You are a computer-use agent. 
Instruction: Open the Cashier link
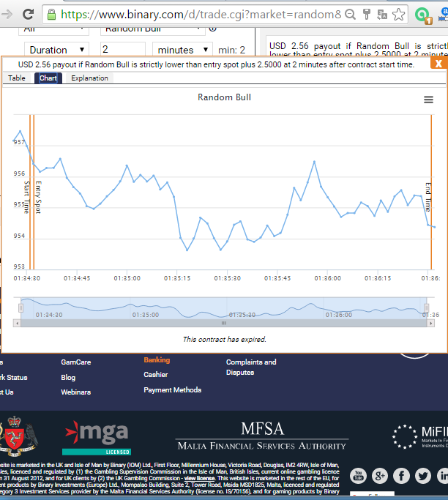(156, 375)
